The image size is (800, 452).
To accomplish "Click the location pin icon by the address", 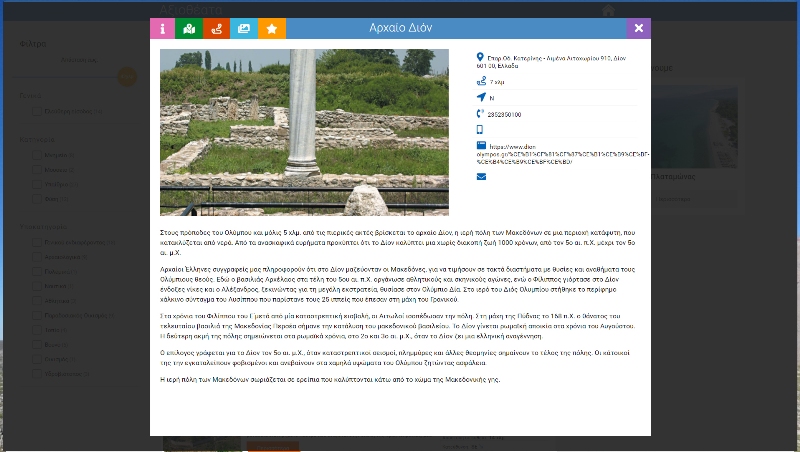I will [480, 57].
